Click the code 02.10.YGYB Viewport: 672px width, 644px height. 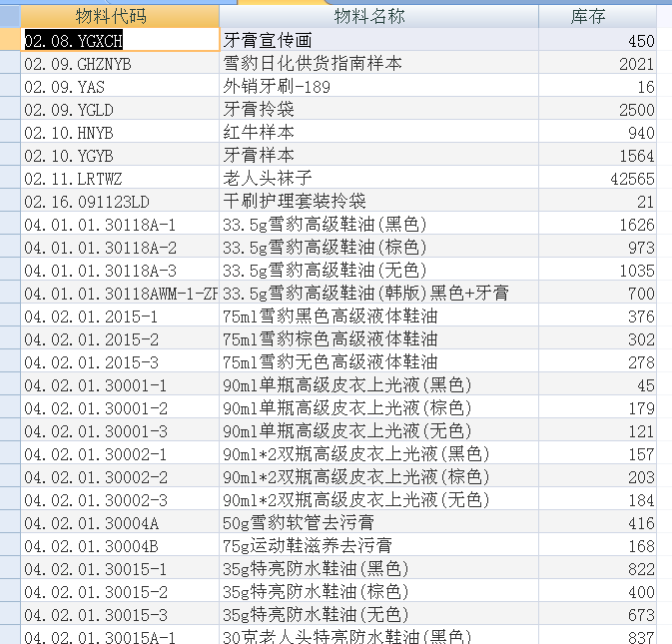[120, 156]
